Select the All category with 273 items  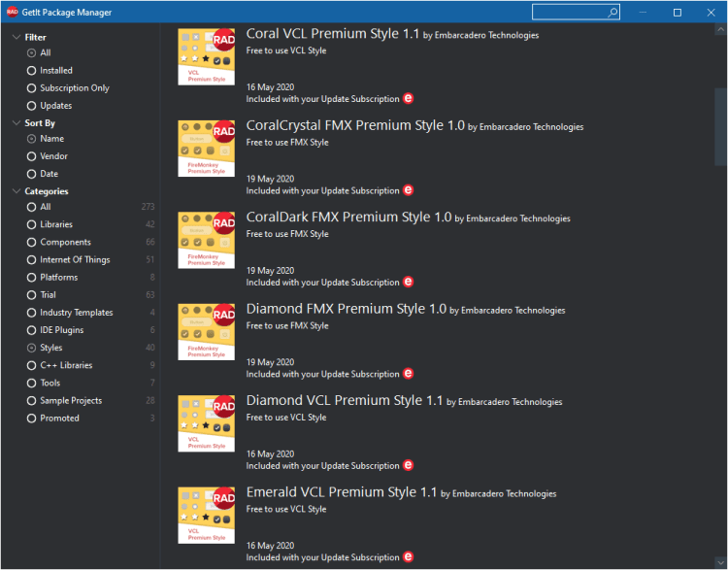pyautogui.click(x=39, y=207)
